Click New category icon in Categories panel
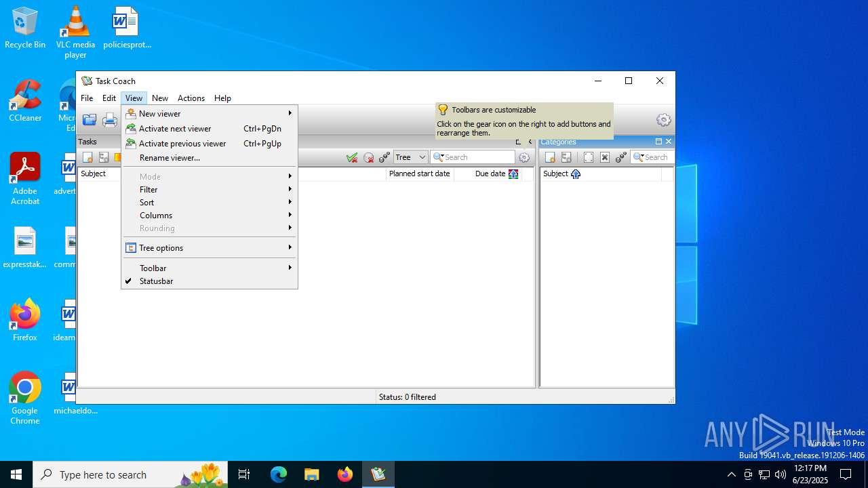 (x=550, y=157)
